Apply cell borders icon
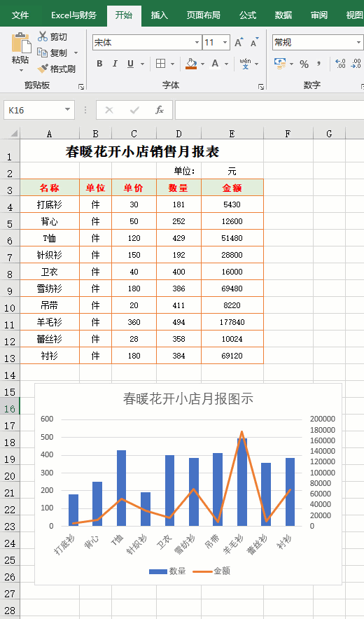 (160, 64)
